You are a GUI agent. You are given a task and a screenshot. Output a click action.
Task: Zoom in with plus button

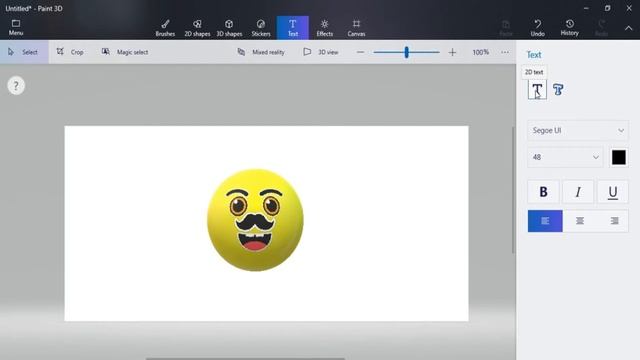pyautogui.click(x=452, y=52)
